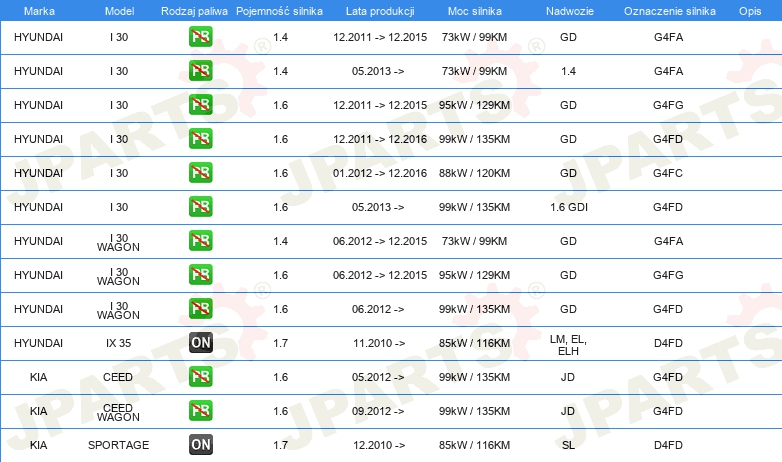The width and height of the screenshot is (782, 462).
Task: Click the ON diesel icon in Hyundai IX 35 row
Action: point(200,343)
